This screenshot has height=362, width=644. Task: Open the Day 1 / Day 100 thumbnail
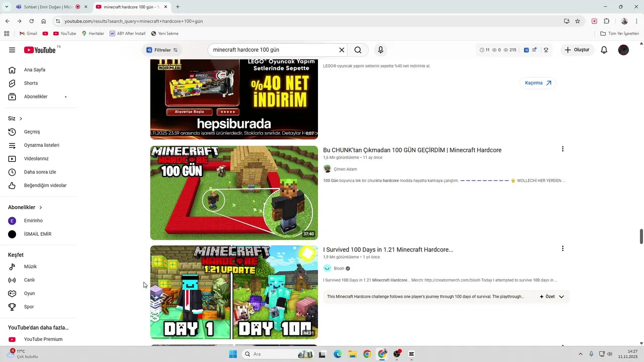[234, 292]
